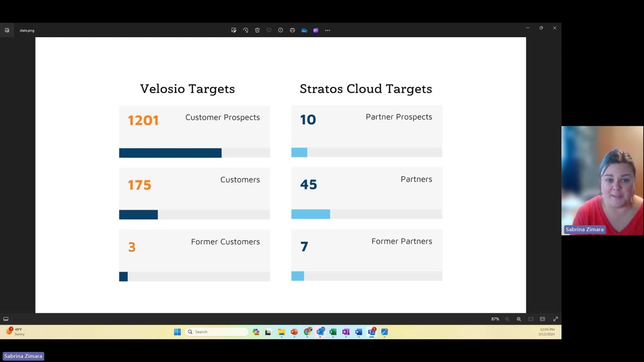Select Sabrina Zimara's video tile
The height and width of the screenshot is (362, 644).
[x=602, y=180]
